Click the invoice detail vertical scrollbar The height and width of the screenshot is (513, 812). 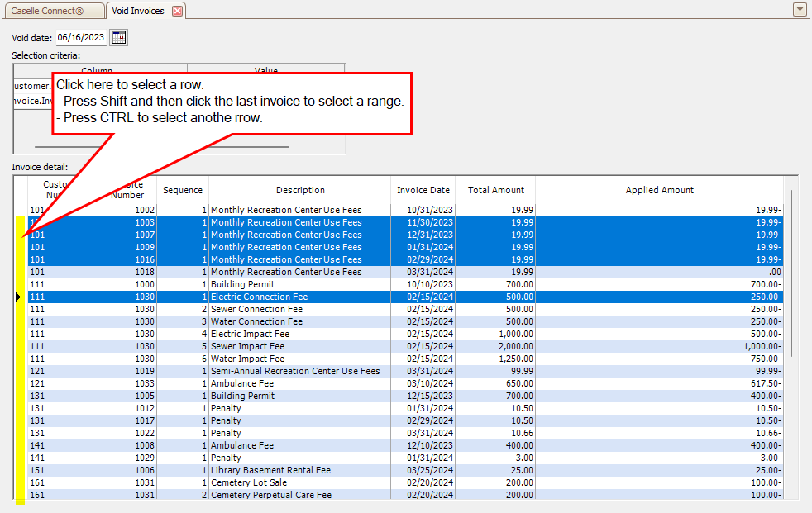tap(791, 273)
